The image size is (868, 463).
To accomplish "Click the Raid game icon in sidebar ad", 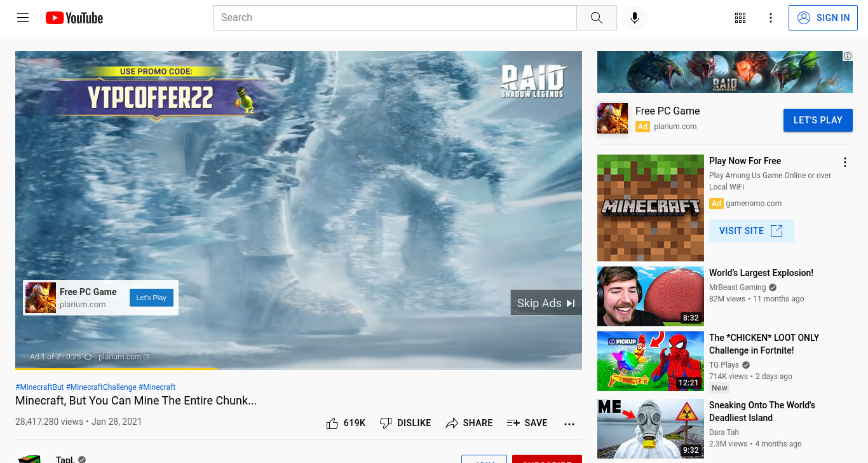I will pyautogui.click(x=613, y=118).
